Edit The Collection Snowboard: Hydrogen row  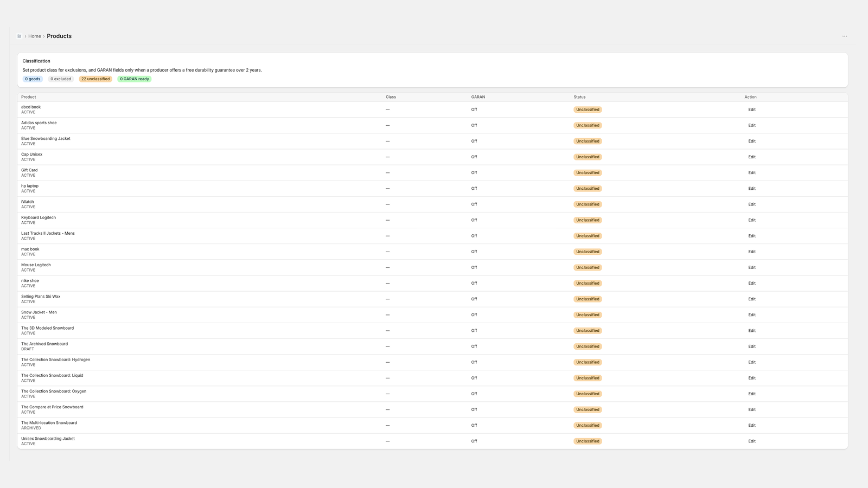pos(752,362)
